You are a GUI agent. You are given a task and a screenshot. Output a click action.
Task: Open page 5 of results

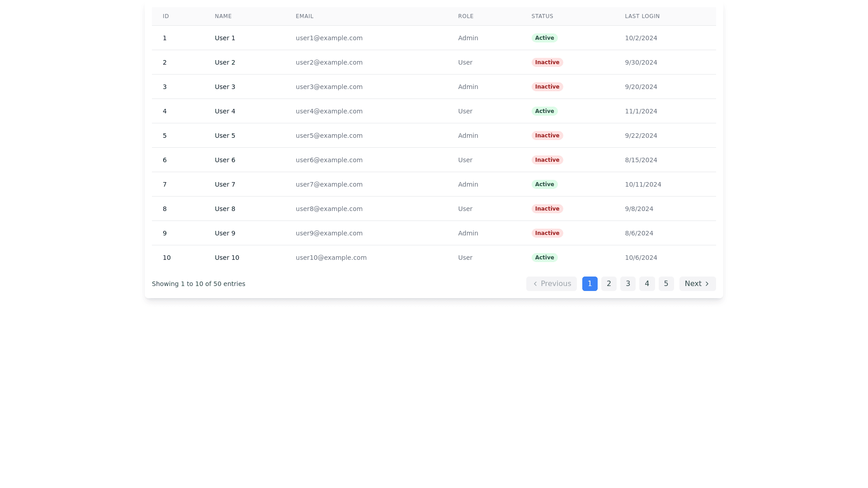pos(666,284)
